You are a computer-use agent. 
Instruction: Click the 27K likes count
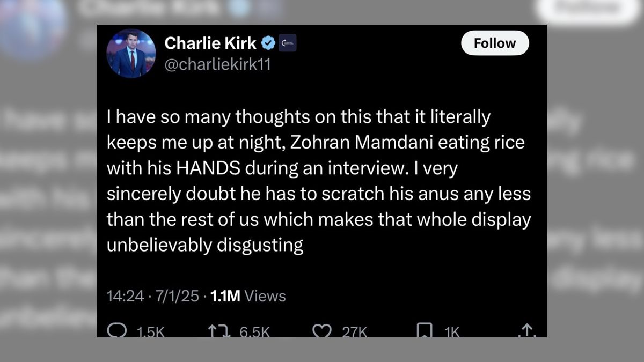pyautogui.click(x=354, y=333)
